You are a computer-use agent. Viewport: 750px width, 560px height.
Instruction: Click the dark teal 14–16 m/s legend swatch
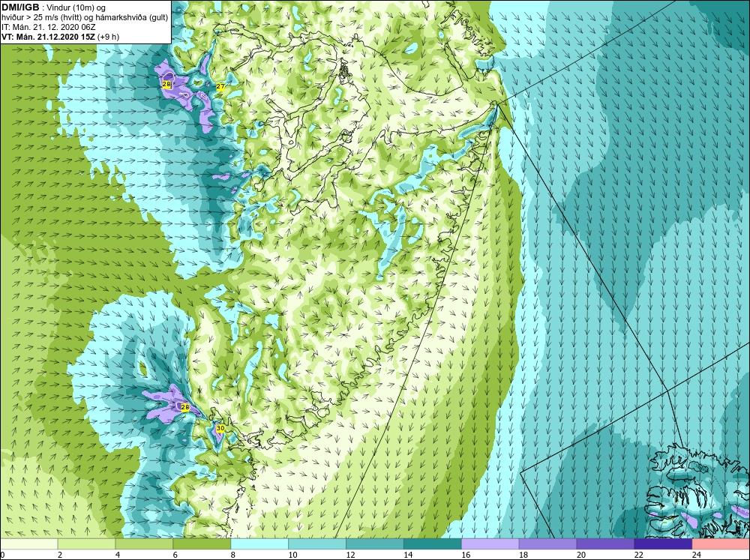click(x=433, y=544)
